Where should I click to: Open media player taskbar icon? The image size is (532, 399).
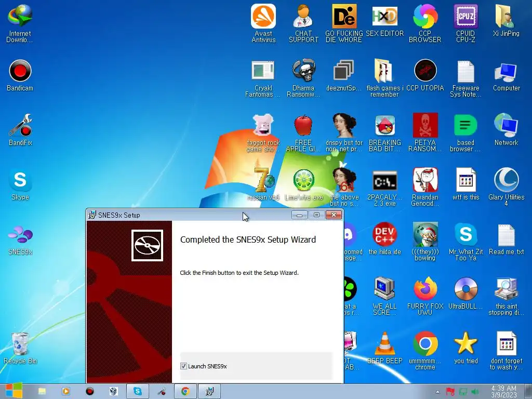pyautogui.click(x=66, y=392)
